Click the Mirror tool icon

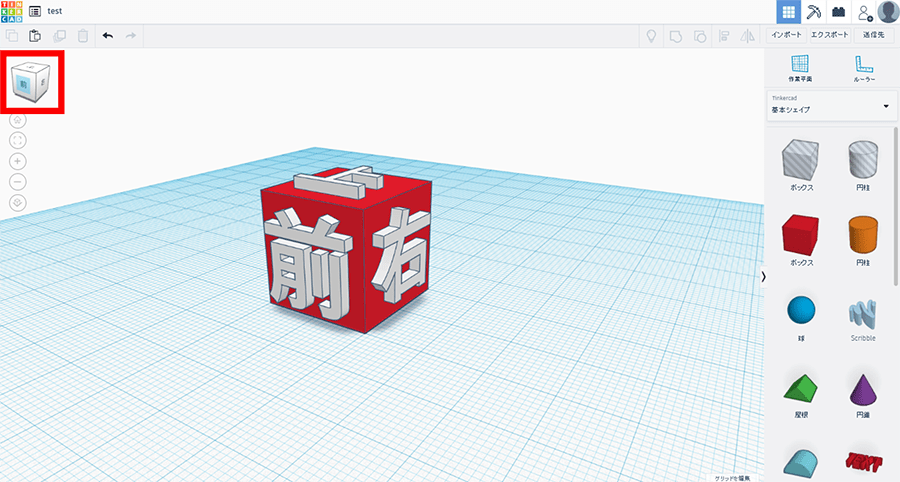point(747,37)
